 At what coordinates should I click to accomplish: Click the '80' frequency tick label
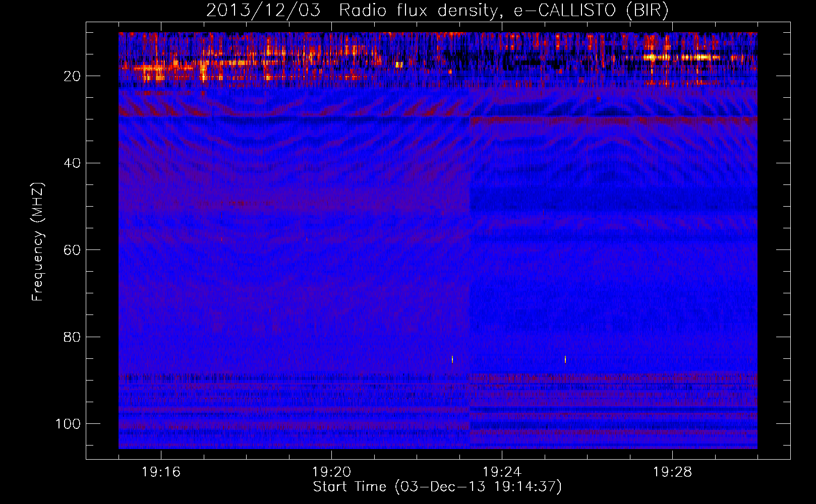(x=73, y=337)
